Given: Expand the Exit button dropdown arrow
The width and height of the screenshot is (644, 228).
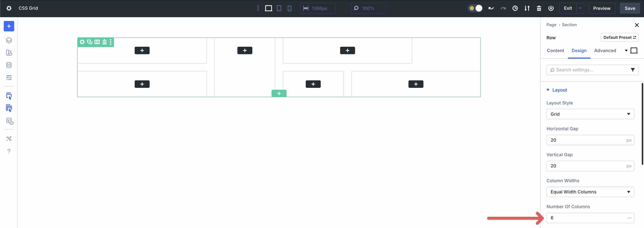Looking at the screenshot, I should click(580, 8).
